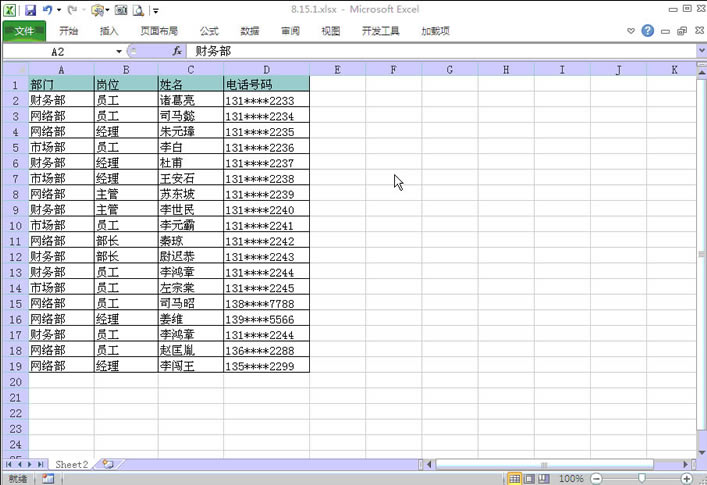Click the Redo arrow icon
The image size is (707, 485).
pyautogui.click(x=72, y=9)
